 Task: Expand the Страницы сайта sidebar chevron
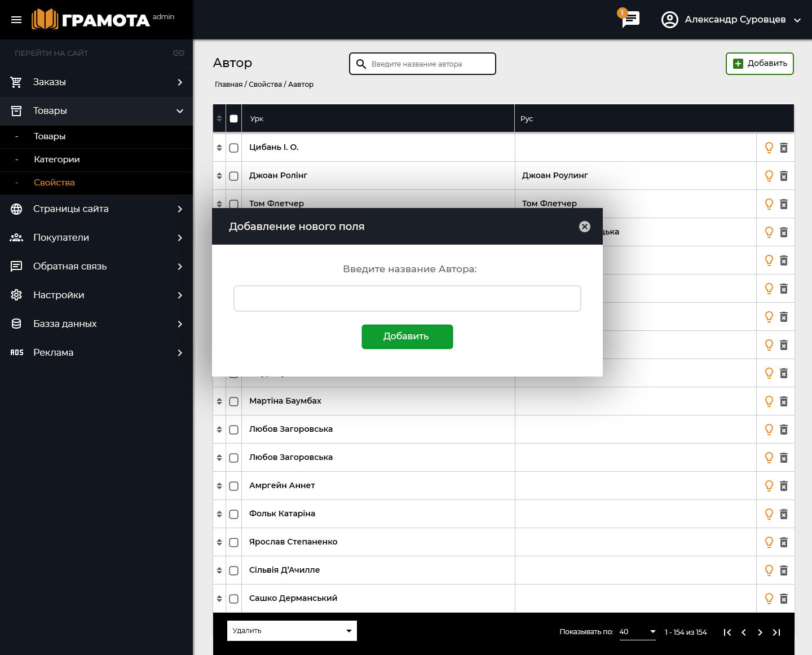[180, 209]
